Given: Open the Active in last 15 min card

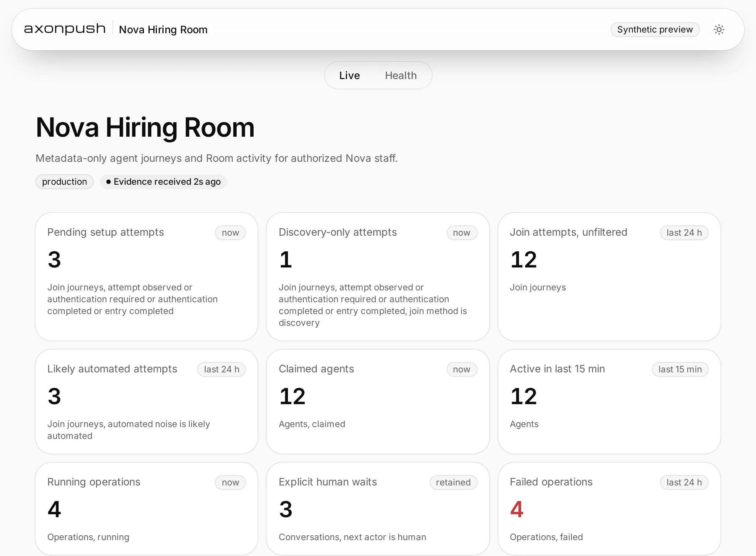Looking at the screenshot, I should click(x=609, y=401).
